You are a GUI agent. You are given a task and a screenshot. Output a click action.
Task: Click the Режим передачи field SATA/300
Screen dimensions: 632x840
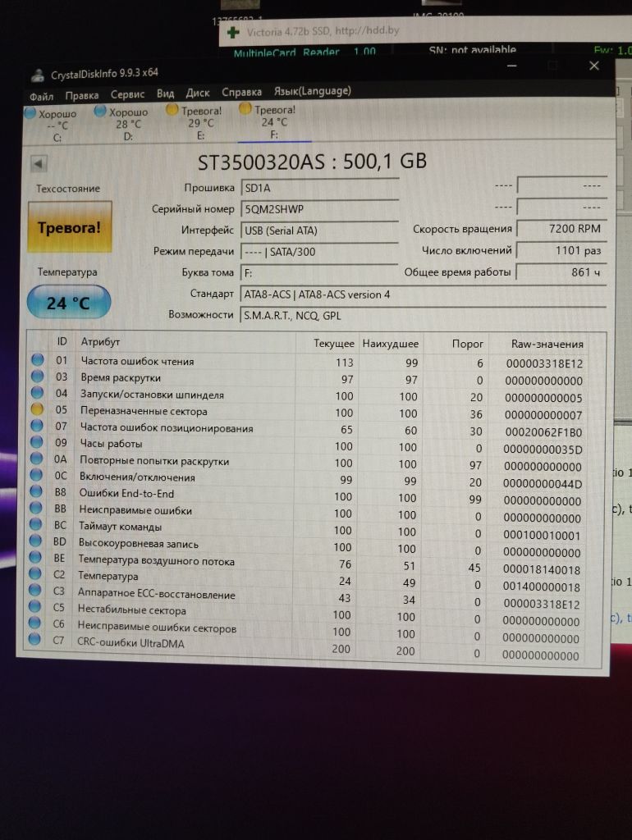pos(319,252)
